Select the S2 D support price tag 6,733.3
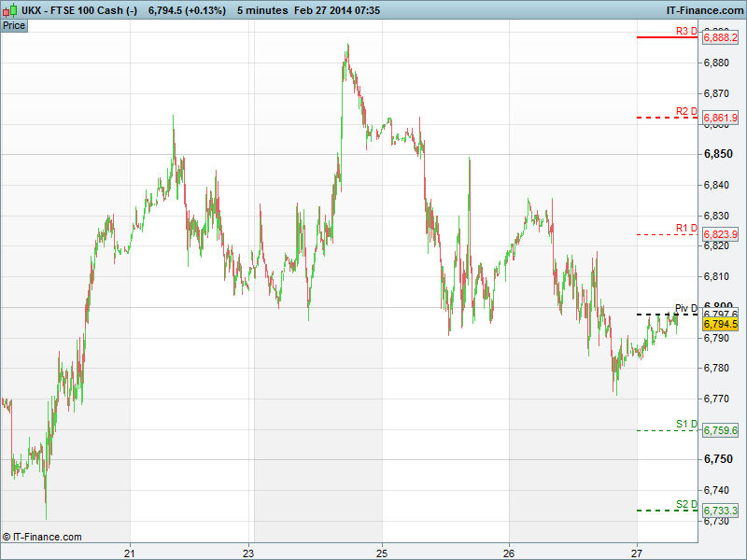747x560 pixels. point(720,511)
